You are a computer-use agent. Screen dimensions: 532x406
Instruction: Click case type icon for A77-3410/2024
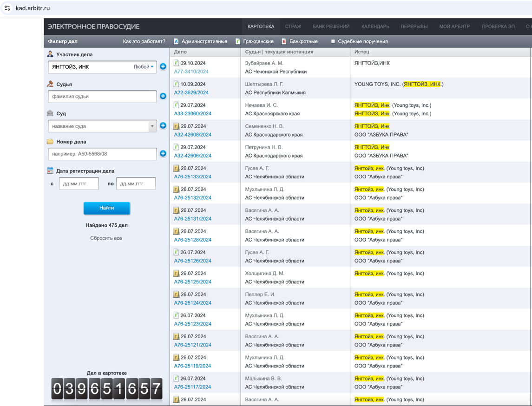coord(176,63)
